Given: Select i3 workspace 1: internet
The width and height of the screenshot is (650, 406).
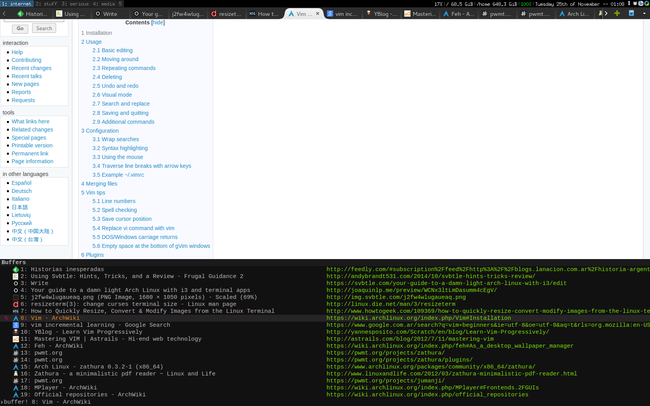Looking at the screenshot, I should click(17, 4).
